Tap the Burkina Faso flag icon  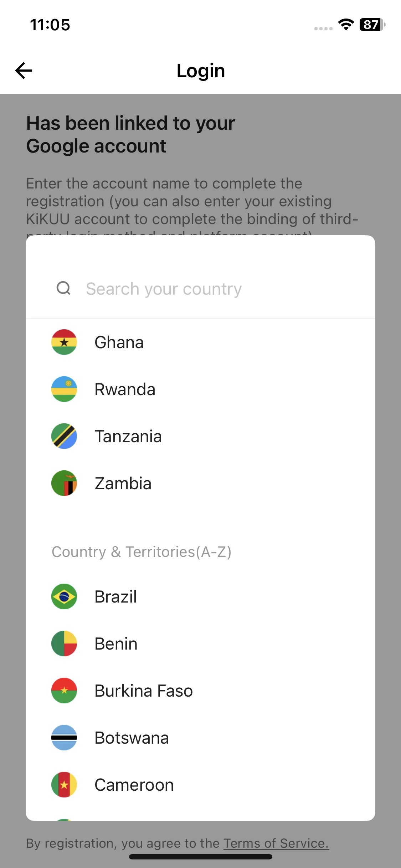coord(64,691)
